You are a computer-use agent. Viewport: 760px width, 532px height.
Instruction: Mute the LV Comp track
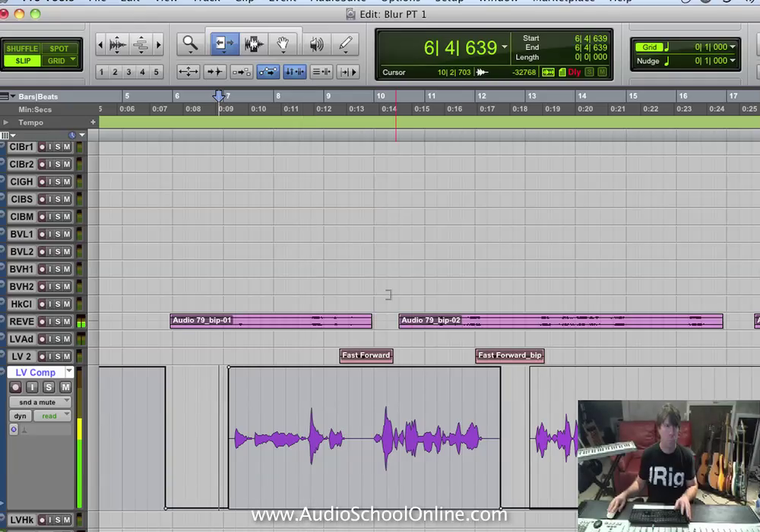(65, 387)
